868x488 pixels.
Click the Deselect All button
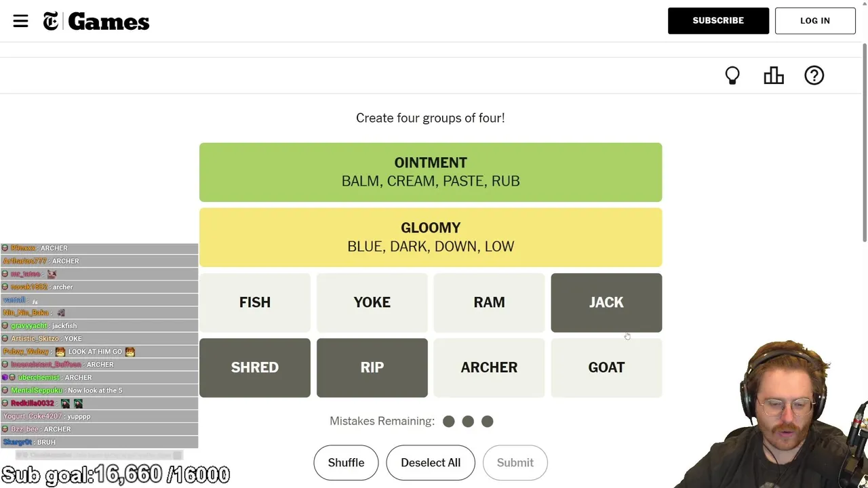pyautogui.click(x=431, y=463)
